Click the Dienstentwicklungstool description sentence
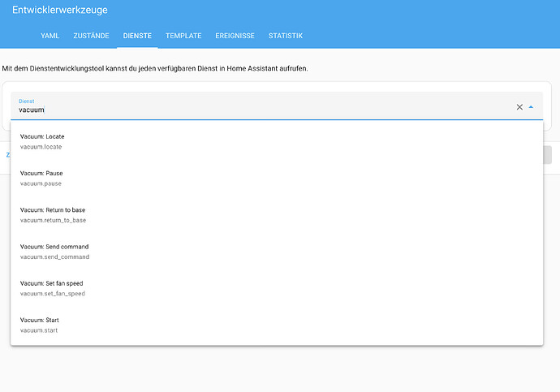Viewport: 560px width, 392px height. (155, 68)
